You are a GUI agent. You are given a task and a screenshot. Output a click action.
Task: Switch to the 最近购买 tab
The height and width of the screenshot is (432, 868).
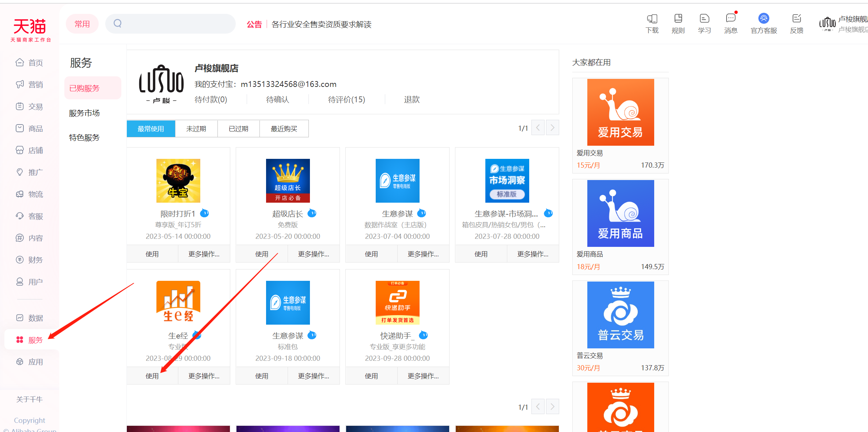pyautogui.click(x=284, y=129)
